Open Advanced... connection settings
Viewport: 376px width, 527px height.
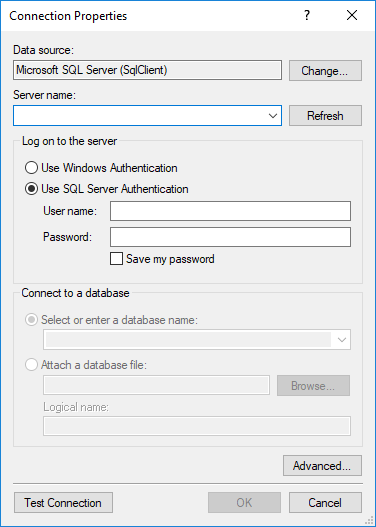pyautogui.click(x=322, y=465)
